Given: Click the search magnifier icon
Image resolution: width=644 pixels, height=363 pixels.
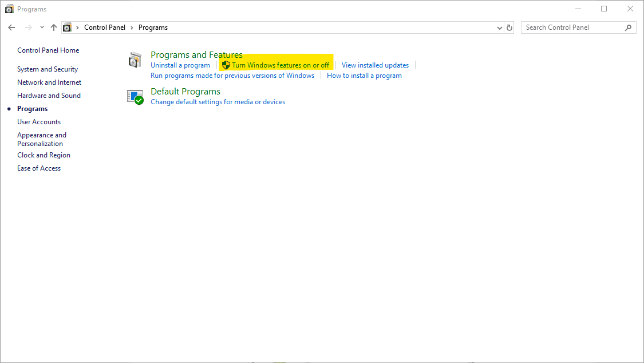Looking at the screenshot, I should [x=628, y=27].
